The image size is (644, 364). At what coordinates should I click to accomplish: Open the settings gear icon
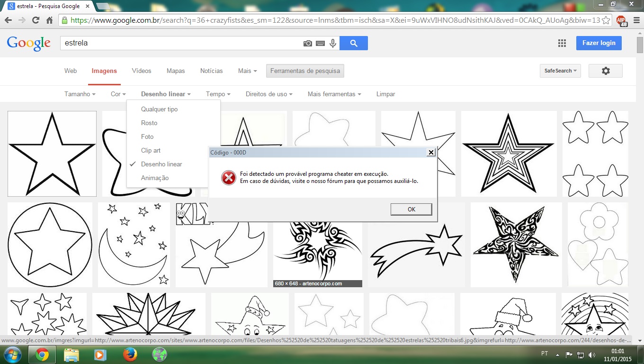[x=605, y=71]
